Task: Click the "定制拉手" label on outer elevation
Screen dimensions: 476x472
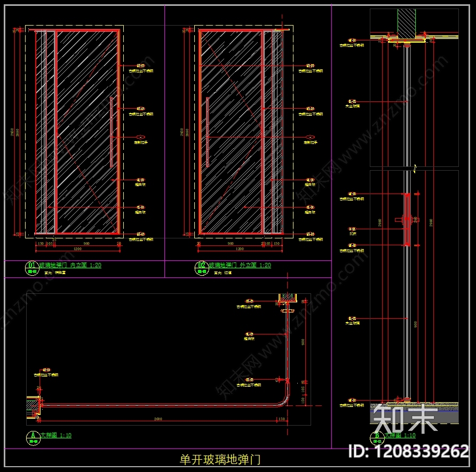Action: [x=311, y=142]
